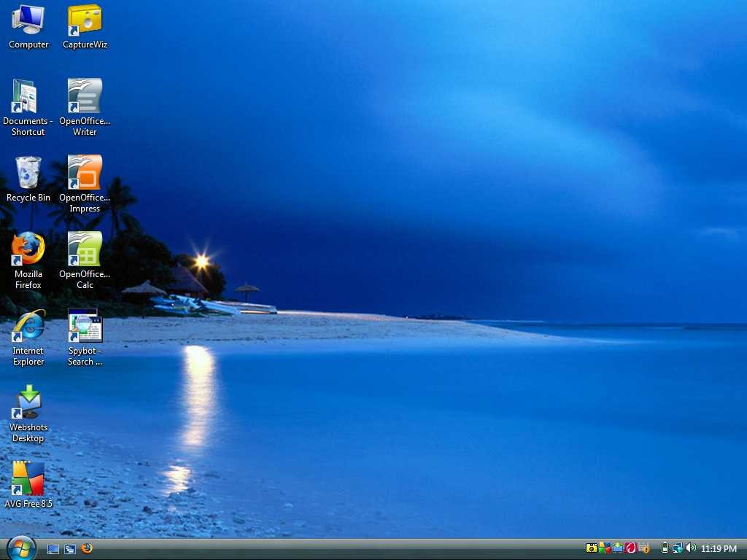The image size is (747, 560).
Task: Click the network connection tray icon
Action: click(x=678, y=548)
